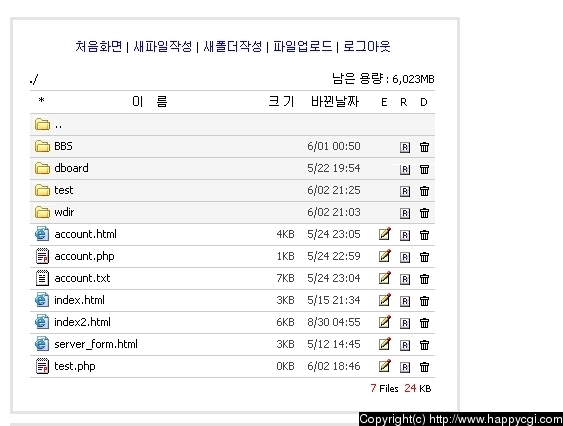563x426 pixels.
Task: Click the 처음화면 menu link
Action: tap(99, 46)
